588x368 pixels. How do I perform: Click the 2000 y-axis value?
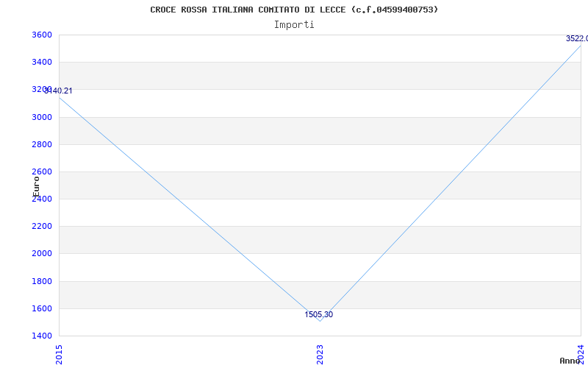(x=42, y=253)
